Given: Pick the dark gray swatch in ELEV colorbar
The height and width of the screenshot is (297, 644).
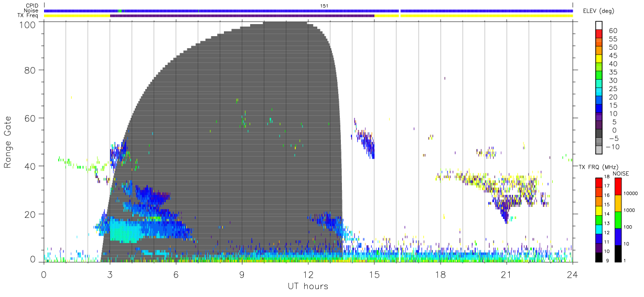Looking at the screenshot, I should click(x=599, y=134).
